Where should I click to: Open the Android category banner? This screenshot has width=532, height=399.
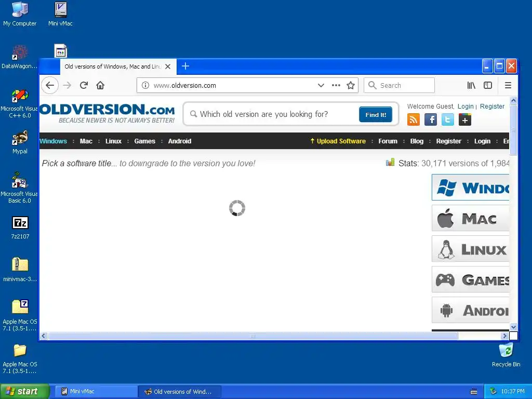(470, 310)
